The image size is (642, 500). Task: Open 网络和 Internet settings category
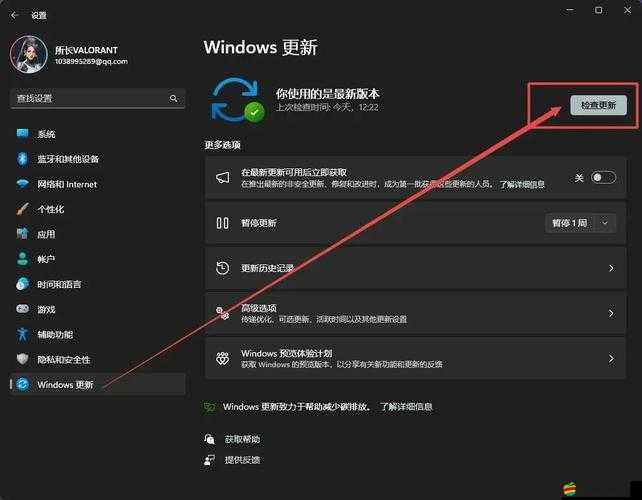pyautogui.click(x=97, y=184)
